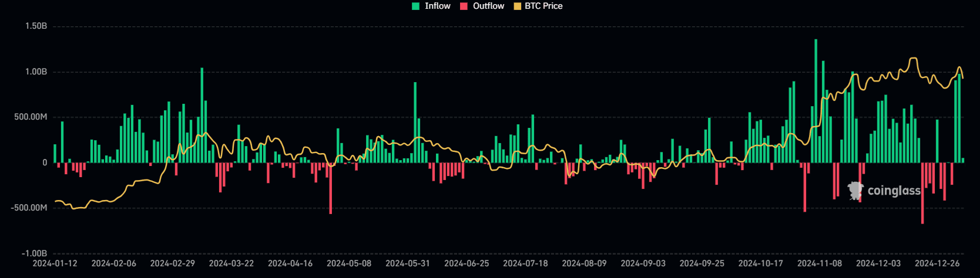This screenshot has width=980, height=278.
Task: Click the green Inflow legend swatch
Action: (416, 6)
